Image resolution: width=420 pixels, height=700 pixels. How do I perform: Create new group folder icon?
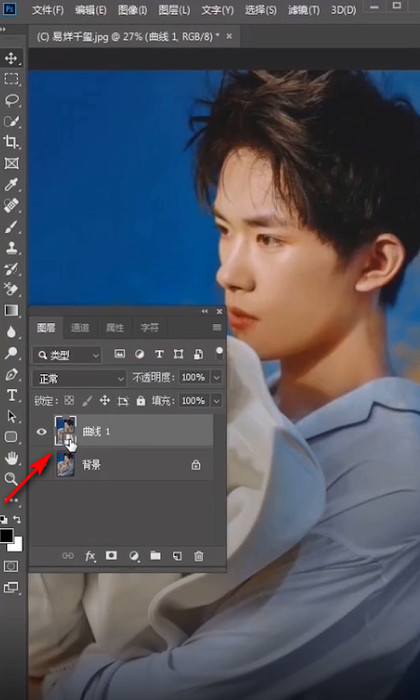click(155, 555)
